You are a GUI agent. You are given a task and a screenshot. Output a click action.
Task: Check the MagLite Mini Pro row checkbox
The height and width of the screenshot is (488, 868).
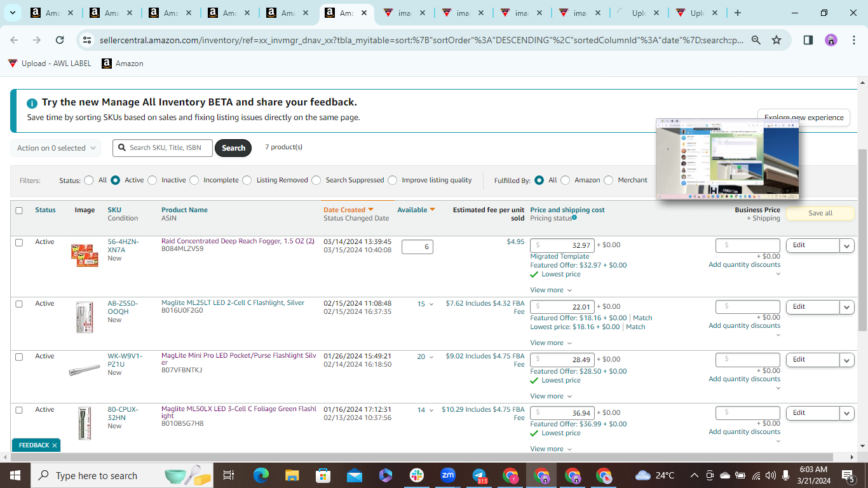[19, 356]
